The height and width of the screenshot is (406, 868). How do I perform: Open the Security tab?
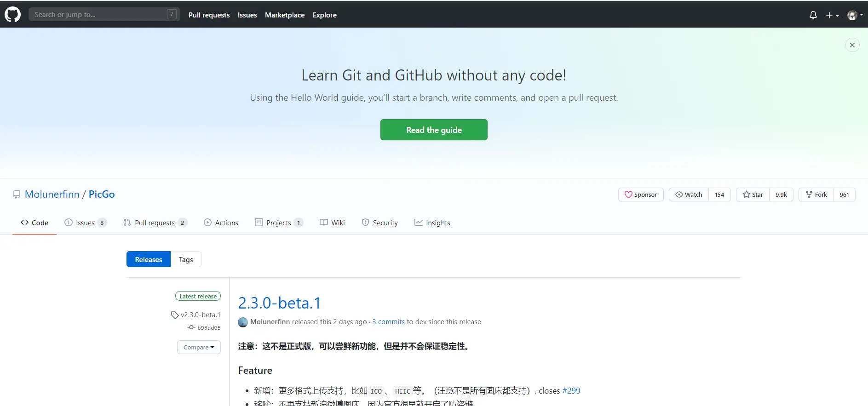[x=379, y=223]
